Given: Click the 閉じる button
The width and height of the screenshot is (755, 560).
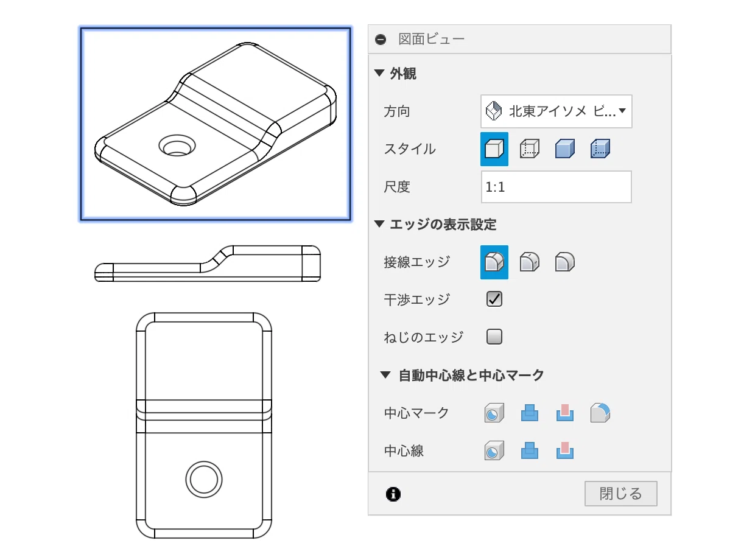Looking at the screenshot, I should (621, 494).
